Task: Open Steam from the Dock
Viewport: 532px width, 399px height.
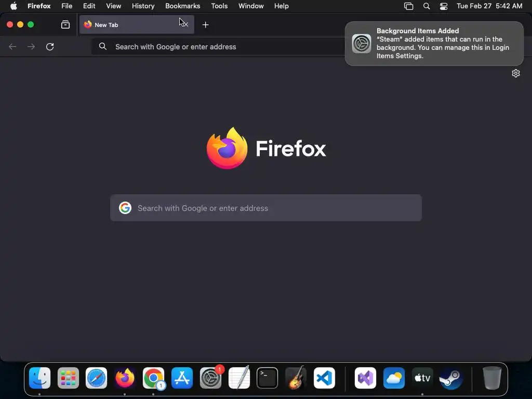Action: (451, 378)
